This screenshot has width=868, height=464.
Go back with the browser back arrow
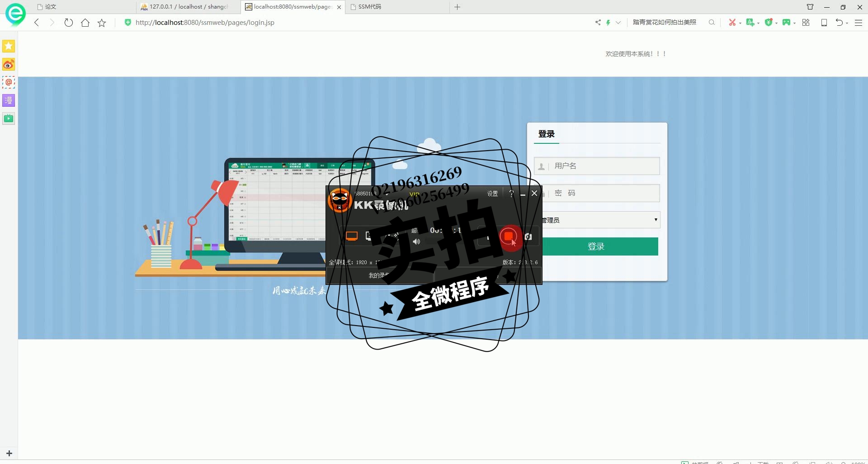pyautogui.click(x=37, y=23)
